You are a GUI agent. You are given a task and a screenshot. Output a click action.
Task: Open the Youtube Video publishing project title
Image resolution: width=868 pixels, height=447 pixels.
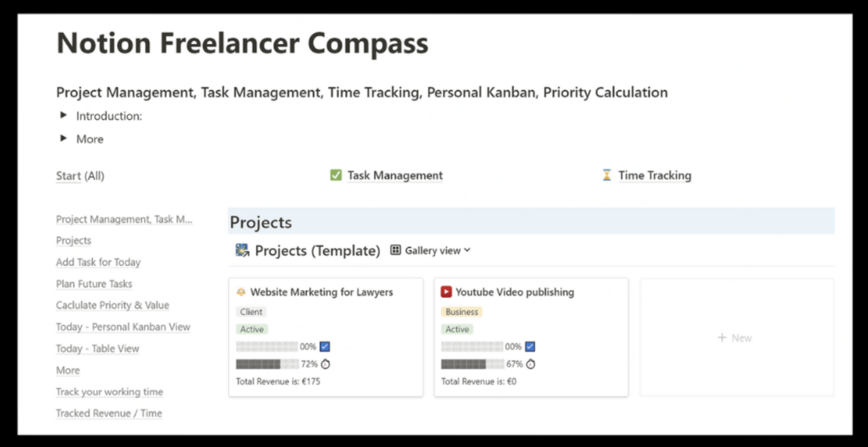tap(515, 292)
